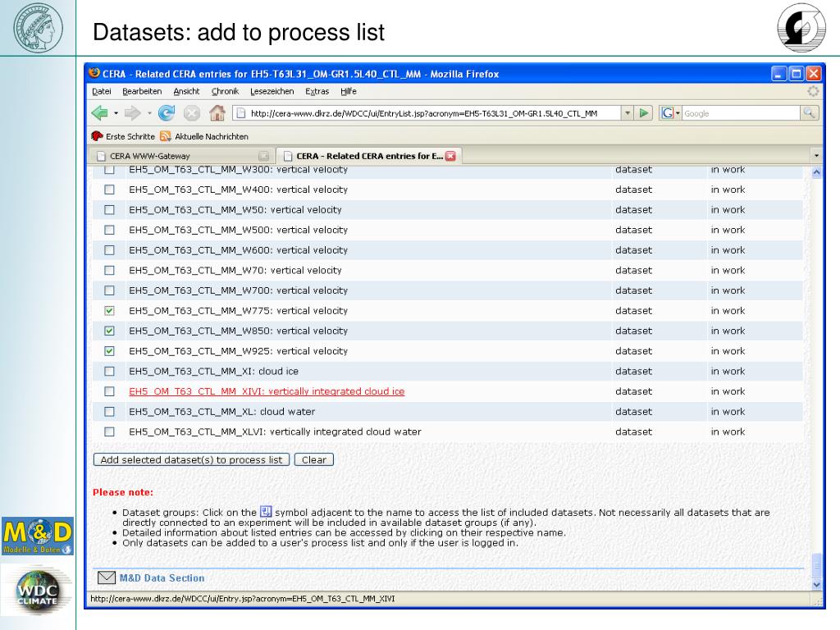This screenshot has width=840, height=630.
Task: Click the page scrollbar down arrow
Action: point(816,584)
